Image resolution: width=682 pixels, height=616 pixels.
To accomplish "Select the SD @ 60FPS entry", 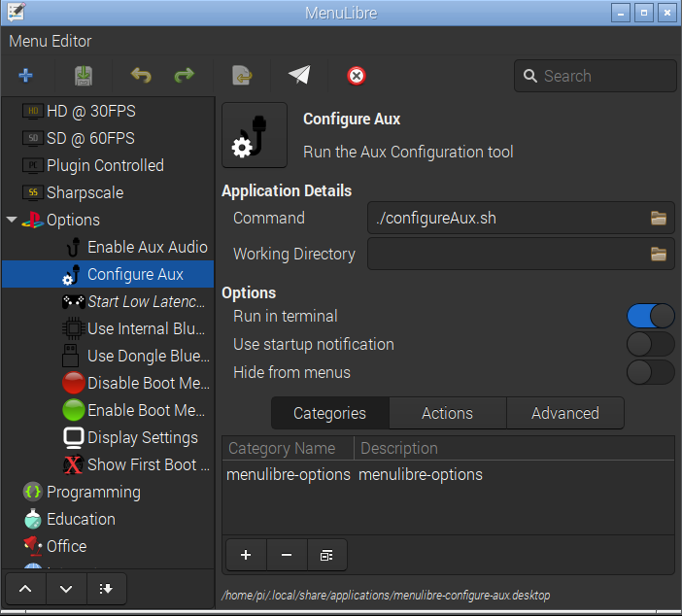I will pyautogui.click(x=108, y=138).
